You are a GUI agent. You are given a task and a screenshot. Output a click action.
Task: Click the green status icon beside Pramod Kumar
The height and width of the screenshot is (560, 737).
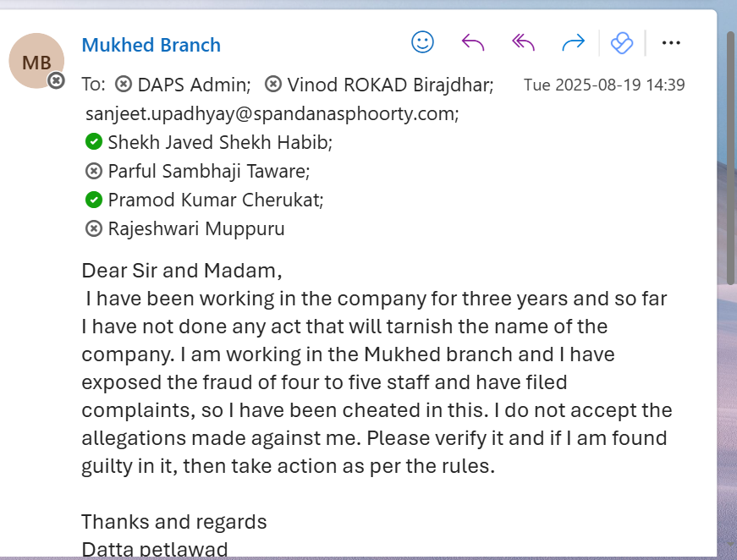94,200
